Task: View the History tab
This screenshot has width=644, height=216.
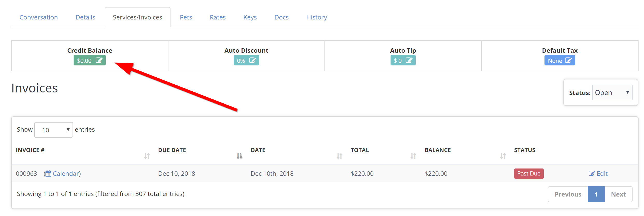Action: 317,17
